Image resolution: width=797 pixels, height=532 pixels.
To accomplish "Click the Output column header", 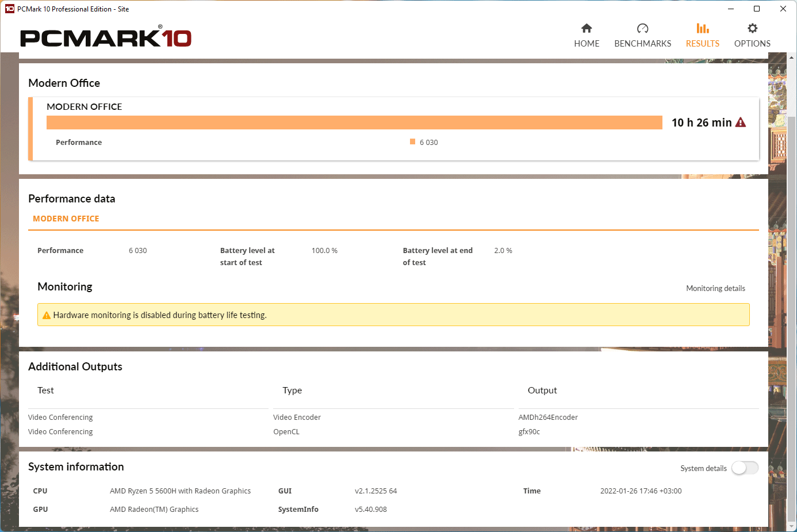I will click(542, 390).
